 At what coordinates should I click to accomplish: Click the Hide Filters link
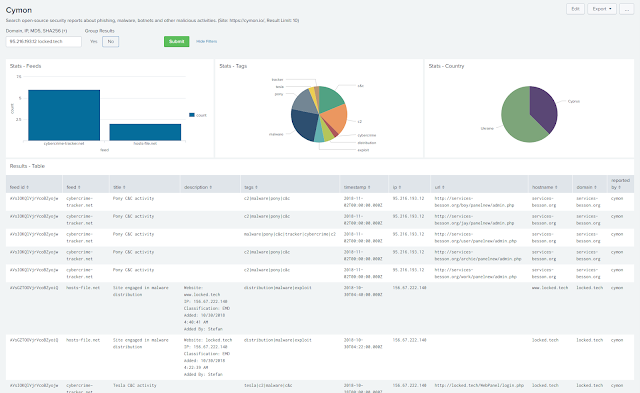point(207,42)
